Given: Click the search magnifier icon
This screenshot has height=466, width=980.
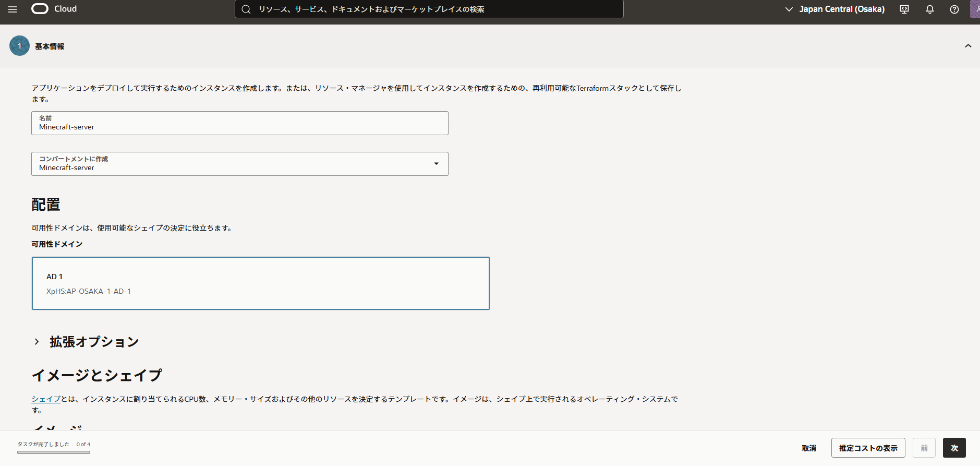Looking at the screenshot, I should (x=247, y=9).
